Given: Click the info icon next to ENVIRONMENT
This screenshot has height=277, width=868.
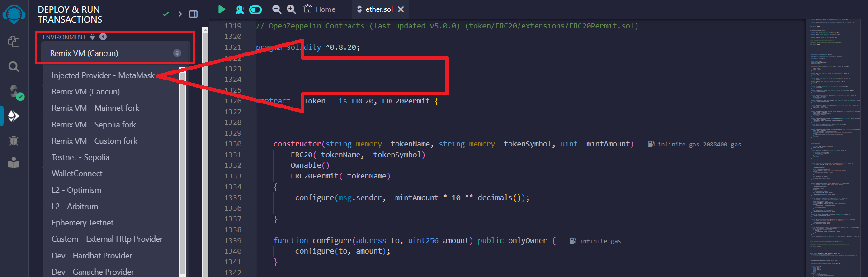Looking at the screenshot, I should pyautogui.click(x=103, y=37).
